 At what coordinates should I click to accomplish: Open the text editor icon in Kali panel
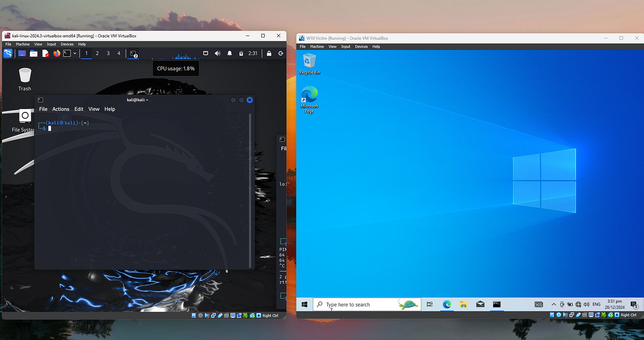tap(46, 54)
